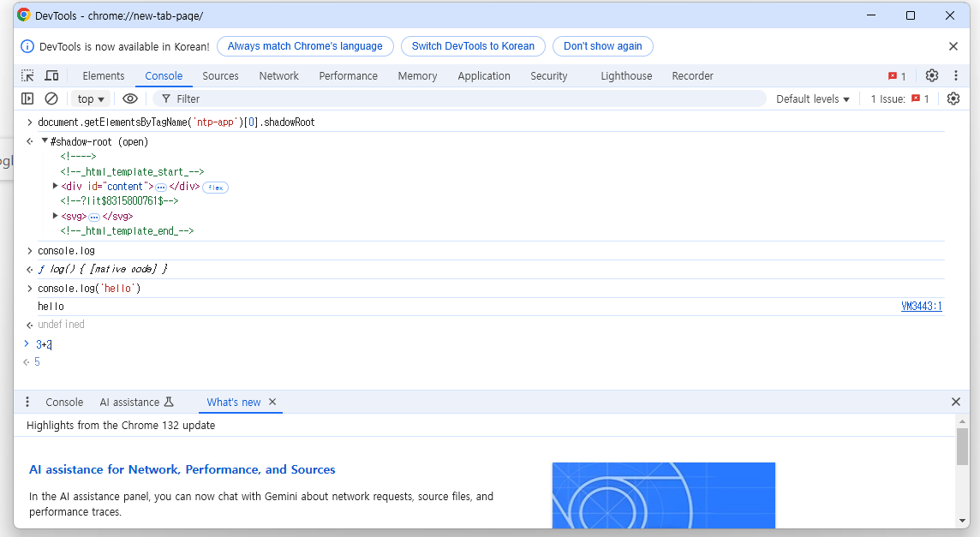Click the html_template_end comment line

[127, 230]
